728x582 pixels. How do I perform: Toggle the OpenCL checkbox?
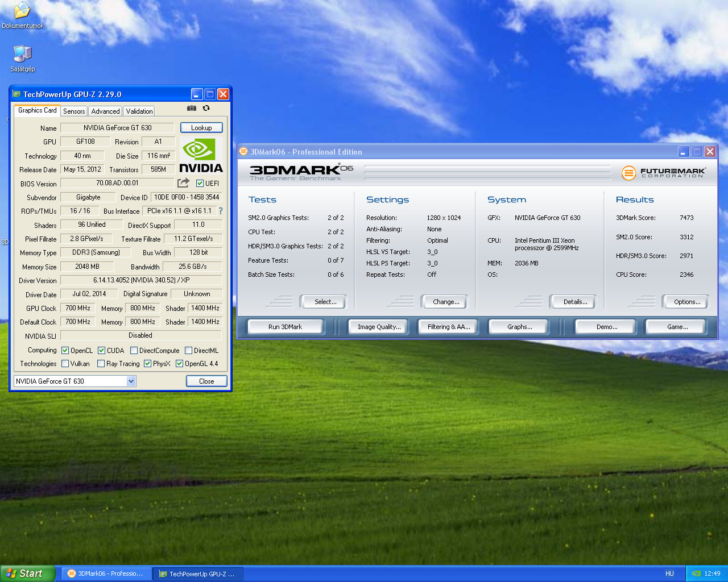click(65, 351)
